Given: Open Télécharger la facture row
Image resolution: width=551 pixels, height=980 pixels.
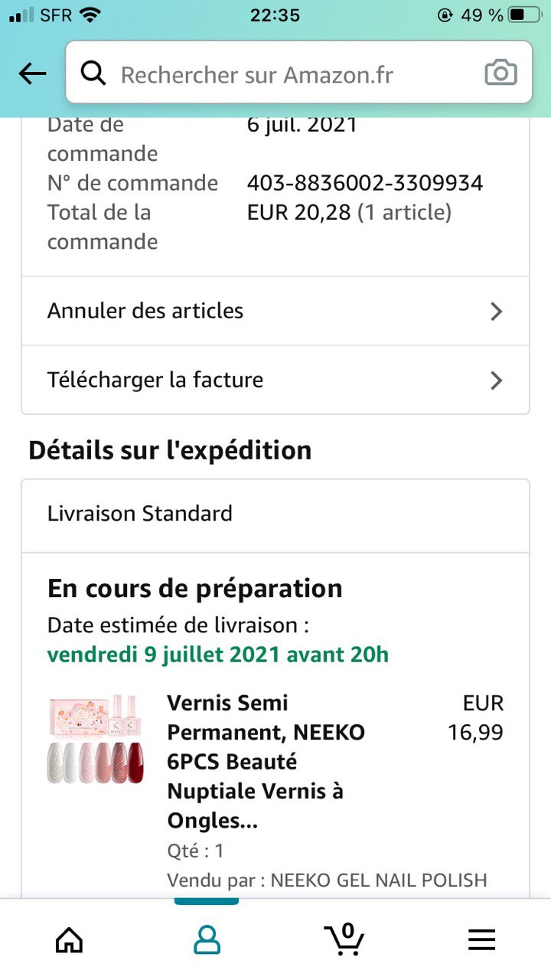Looking at the screenshot, I should click(230, 380).
